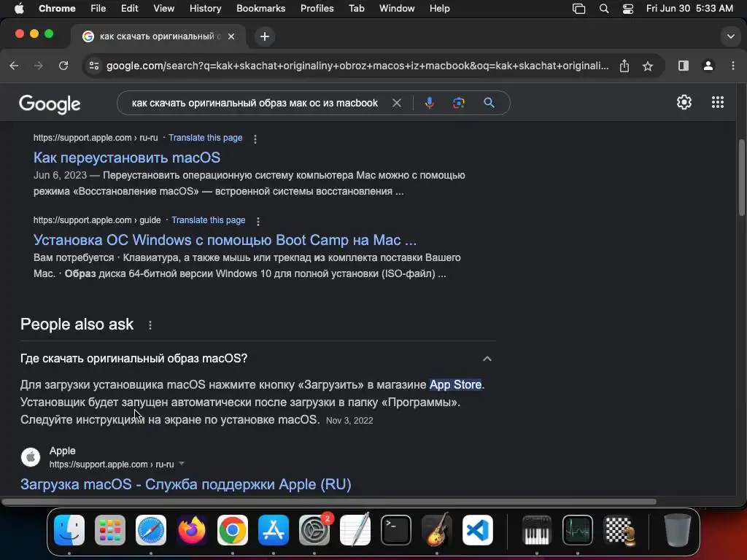Screen dimensions: 747x560
Task: Clear the Google search box text
Action: tap(396, 103)
